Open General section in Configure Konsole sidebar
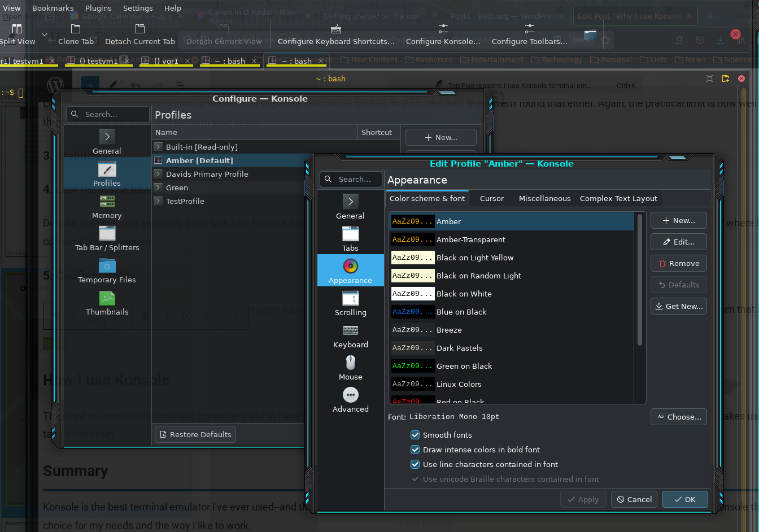The height and width of the screenshot is (532, 759). (107, 142)
